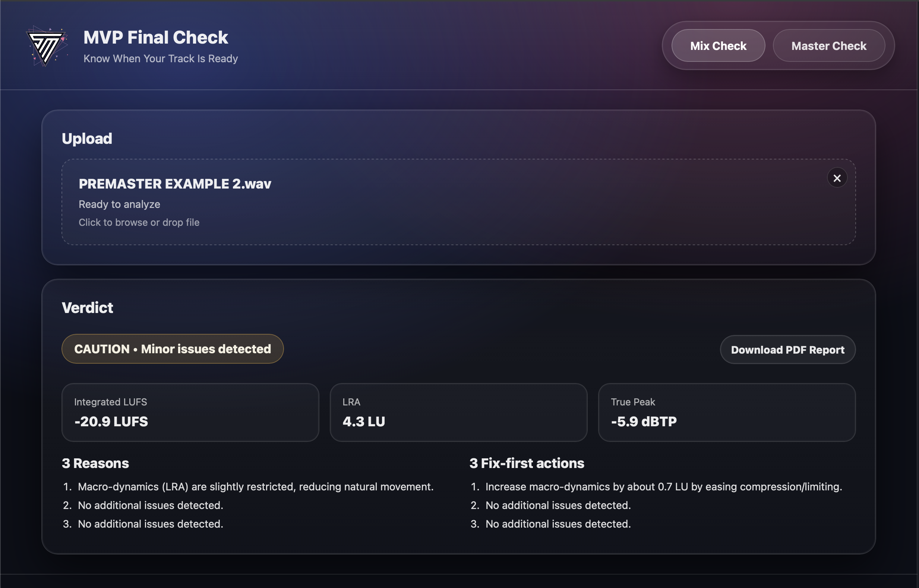The image size is (919, 588).
Task: Click the first fix action about compression
Action: pyautogui.click(x=663, y=487)
